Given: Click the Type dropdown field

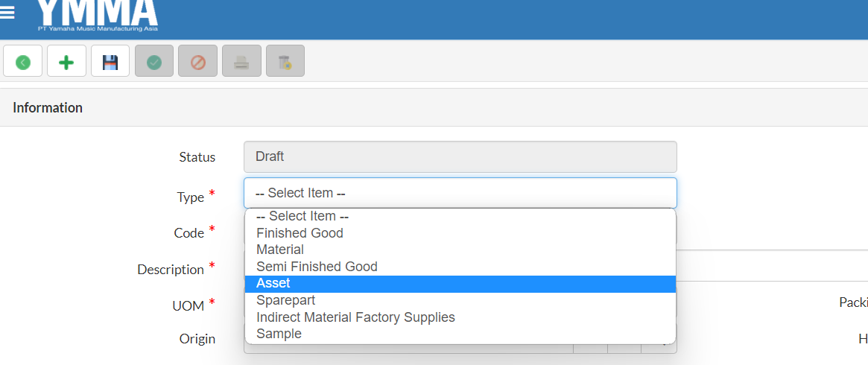Looking at the screenshot, I should [x=460, y=193].
